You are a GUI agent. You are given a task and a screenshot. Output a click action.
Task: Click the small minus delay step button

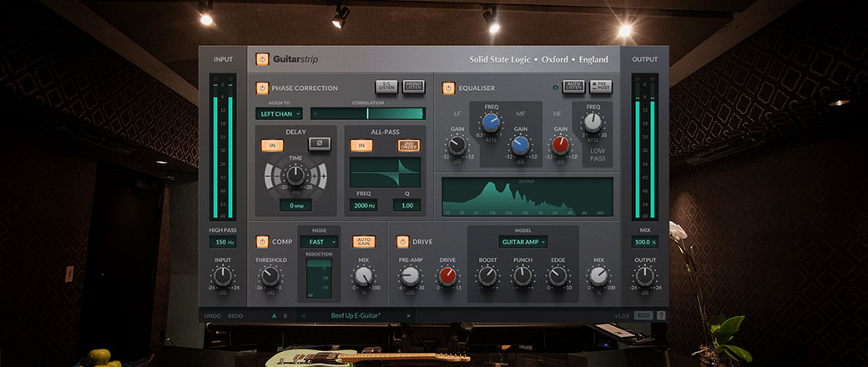[x=278, y=177]
